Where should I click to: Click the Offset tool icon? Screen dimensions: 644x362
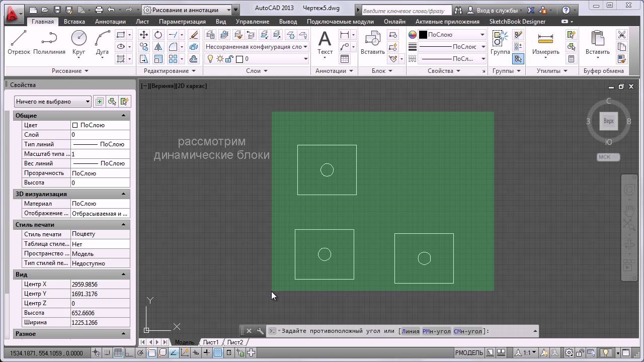point(194,59)
